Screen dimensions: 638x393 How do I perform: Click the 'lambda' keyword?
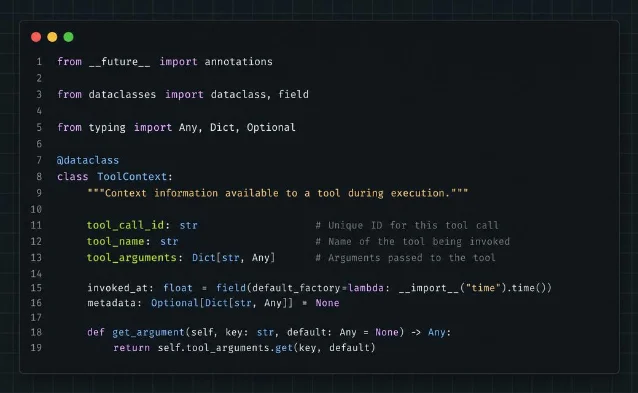point(366,288)
